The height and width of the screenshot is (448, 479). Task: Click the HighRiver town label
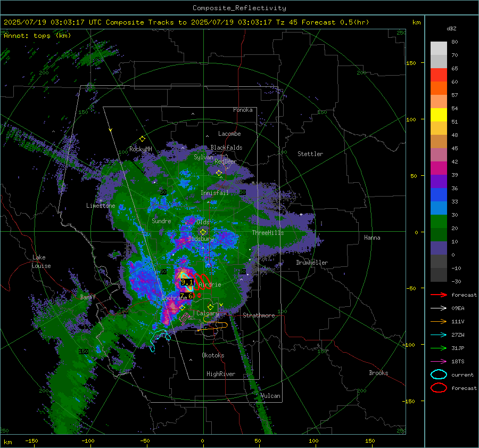coord(221,374)
